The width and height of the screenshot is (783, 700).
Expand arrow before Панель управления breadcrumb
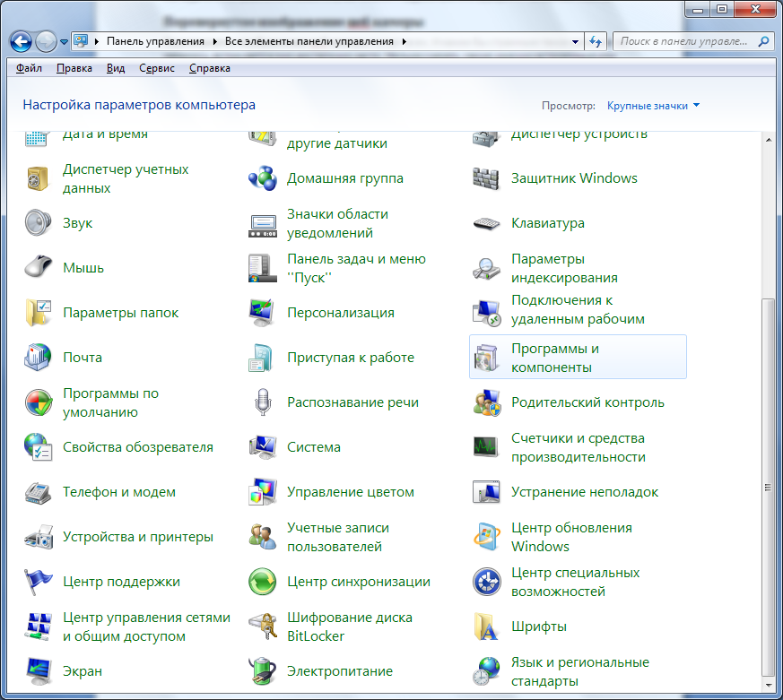[96, 41]
